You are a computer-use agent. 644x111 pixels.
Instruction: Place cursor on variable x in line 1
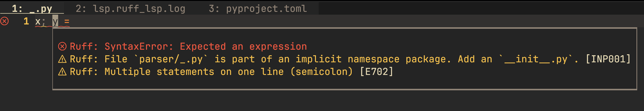38,22
